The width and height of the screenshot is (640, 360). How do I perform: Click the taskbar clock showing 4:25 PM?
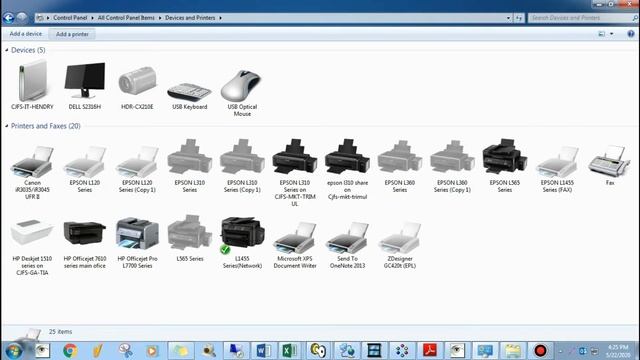pos(618,351)
